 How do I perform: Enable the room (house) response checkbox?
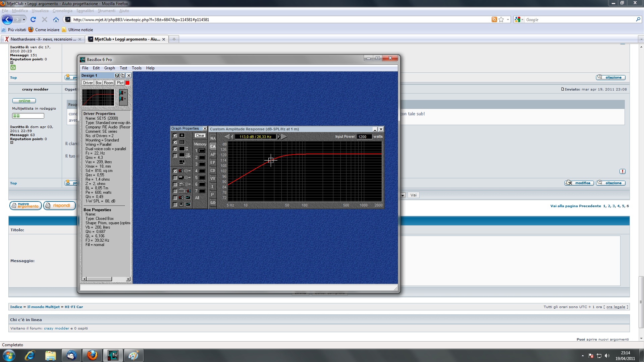[175, 184]
